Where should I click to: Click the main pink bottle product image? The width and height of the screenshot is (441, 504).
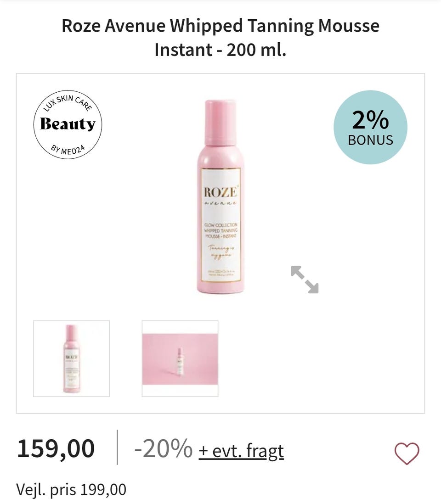pyautogui.click(x=220, y=197)
